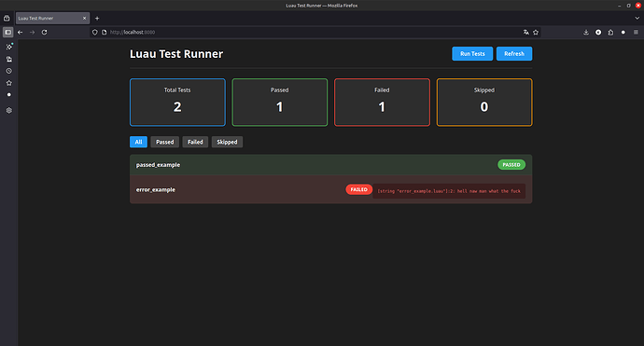Toggle the Firefox sidebar visibility
The image size is (644, 346).
coord(7,32)
